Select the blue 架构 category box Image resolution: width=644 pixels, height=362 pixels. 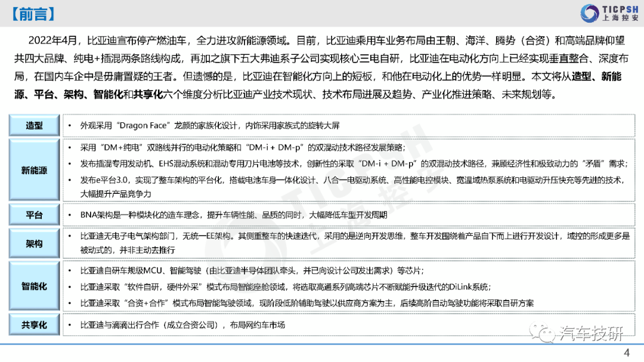pos(34,244)
